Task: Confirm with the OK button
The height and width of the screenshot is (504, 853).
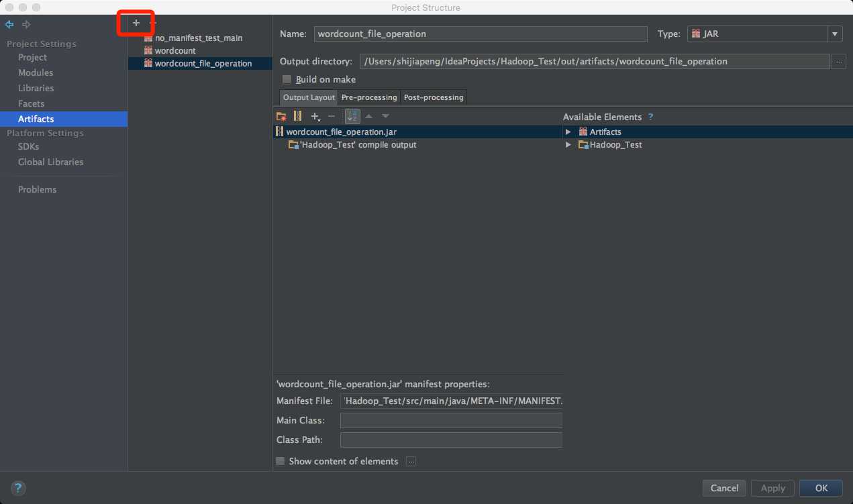Action: [821, 488]
